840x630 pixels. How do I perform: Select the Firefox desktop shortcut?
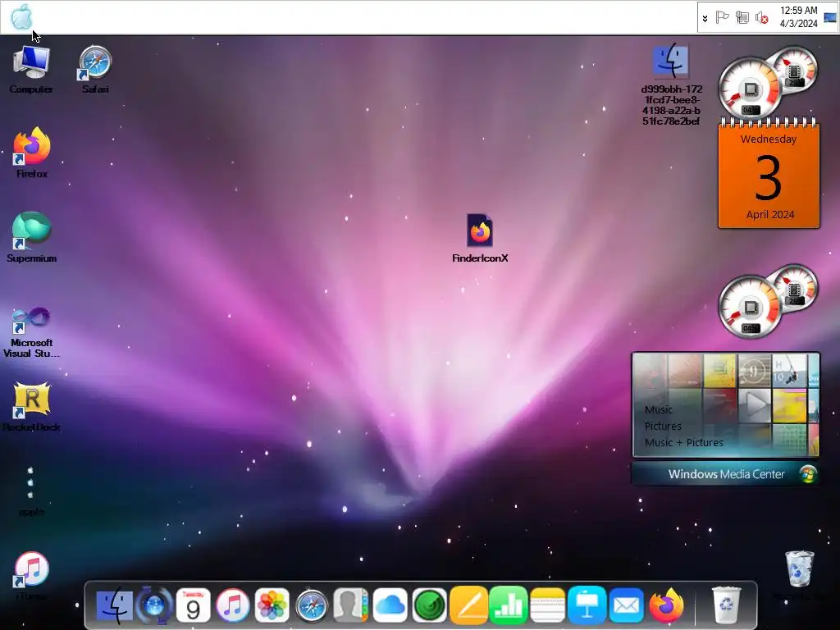coord(32,153)
